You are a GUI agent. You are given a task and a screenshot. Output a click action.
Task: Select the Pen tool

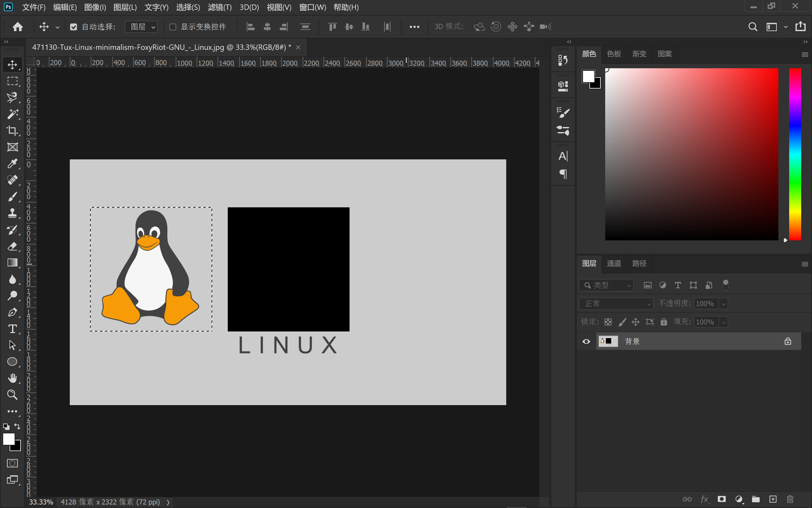12,312
